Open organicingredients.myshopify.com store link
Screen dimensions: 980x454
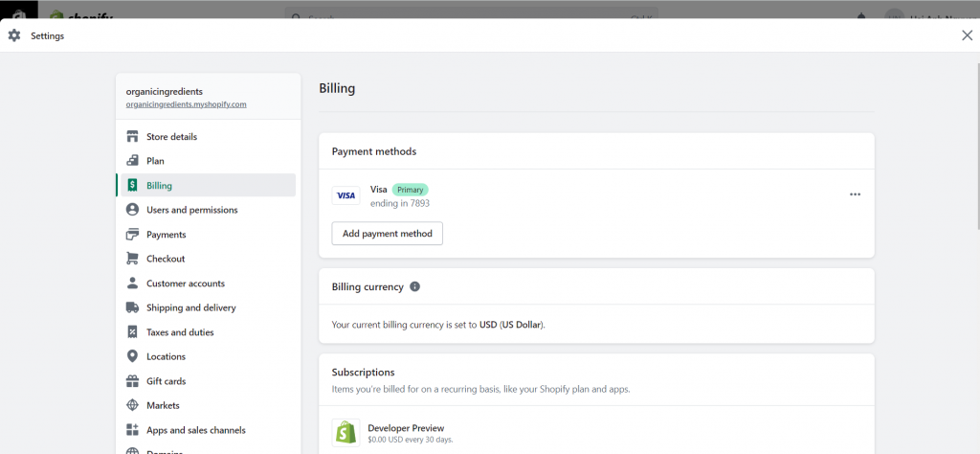tap(186, 104)
